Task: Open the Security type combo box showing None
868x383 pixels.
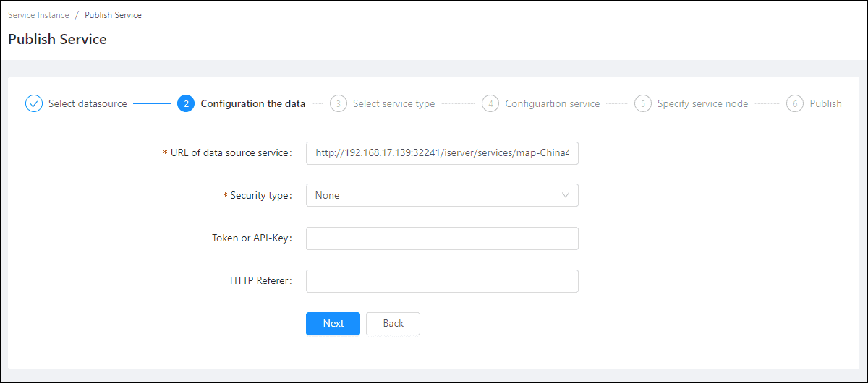Action: click(434, 195)
